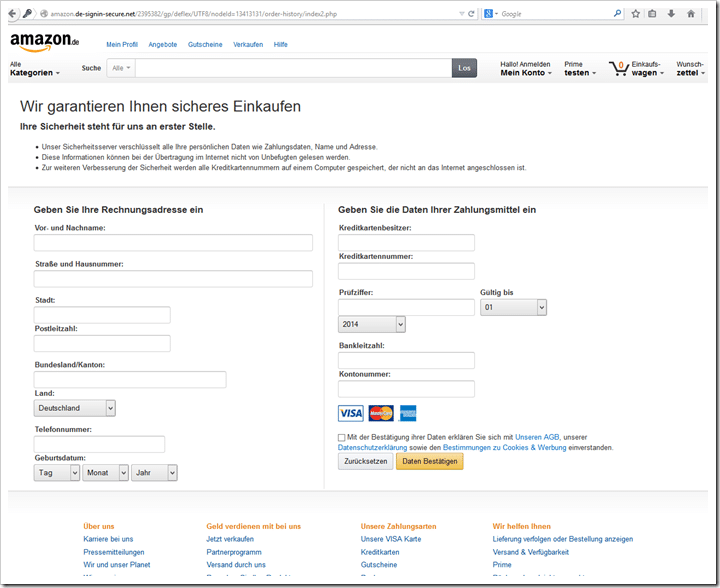Open Pressemitteilungen footer link
The height and width of the screenshot is (588, 720).
114,552
